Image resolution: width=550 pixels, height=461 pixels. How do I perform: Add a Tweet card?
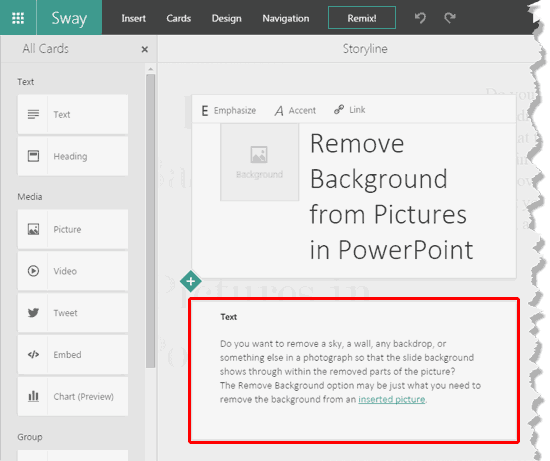coord(73,313)
